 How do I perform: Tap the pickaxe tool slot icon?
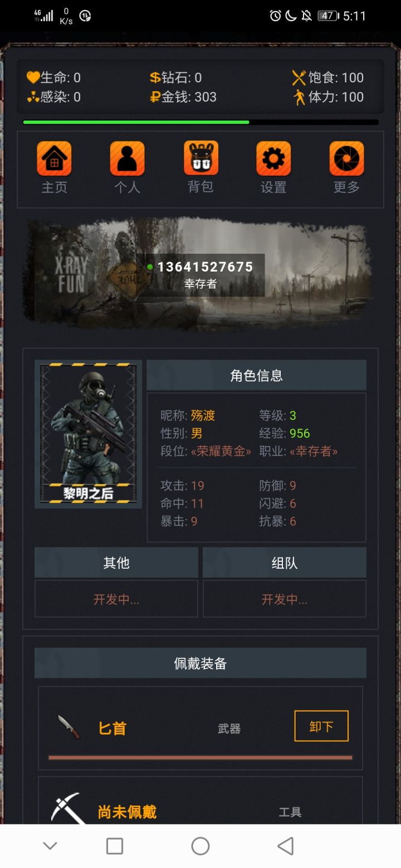pos(68,810)
